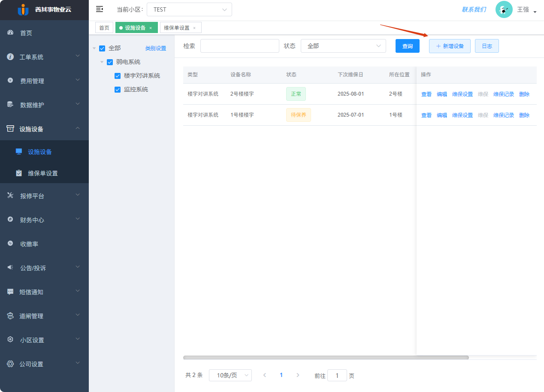Click the 收缴率 icon in the sidebar
This screenshot has width=544, height=392.
(x=9, y=243)
